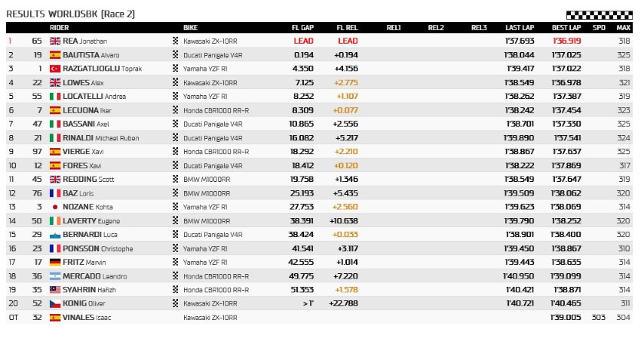Click the German flag next to Fritz
644x357 pixels.
[x=54, y=262]
